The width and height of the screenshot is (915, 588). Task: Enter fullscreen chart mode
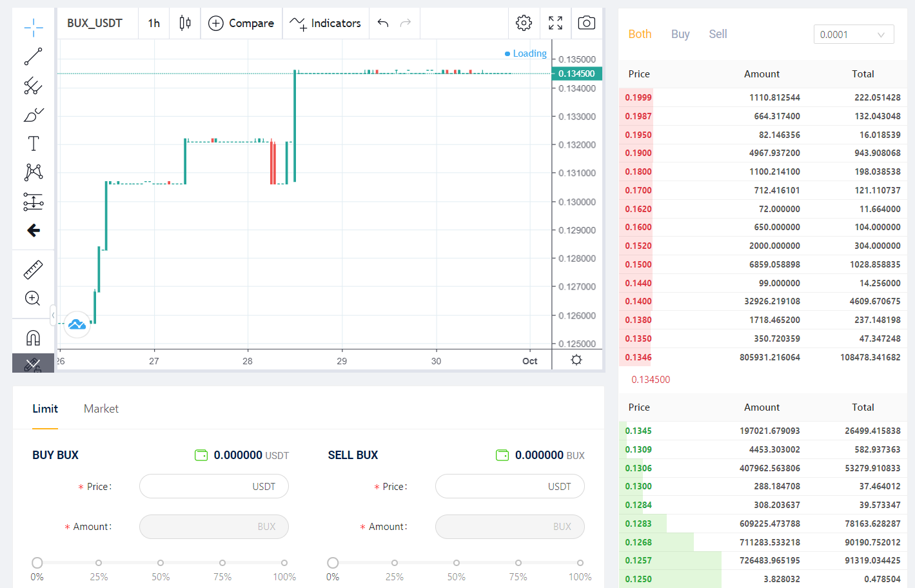pos(555,23)
